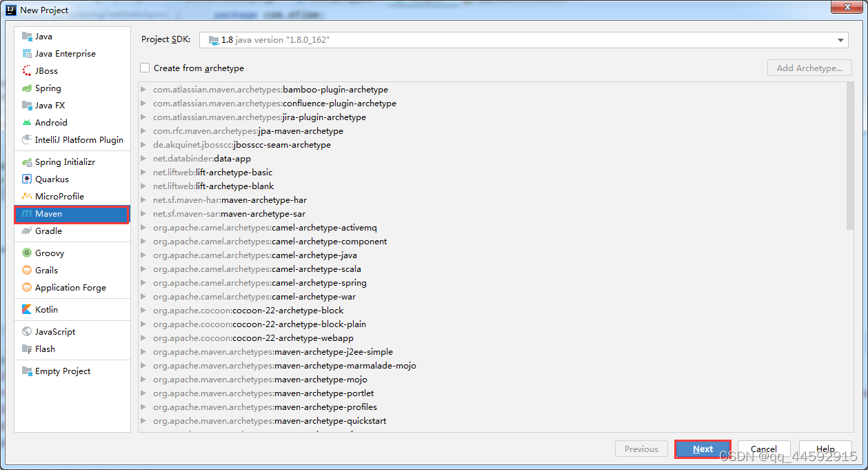
Task: Click the MicroProfile icon
Action: pos(27,197)
